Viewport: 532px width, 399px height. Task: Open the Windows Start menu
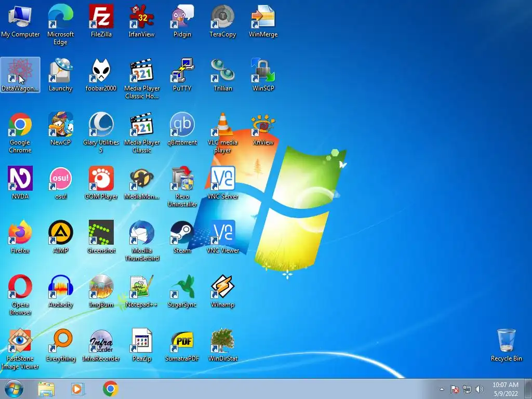point(14,389)
